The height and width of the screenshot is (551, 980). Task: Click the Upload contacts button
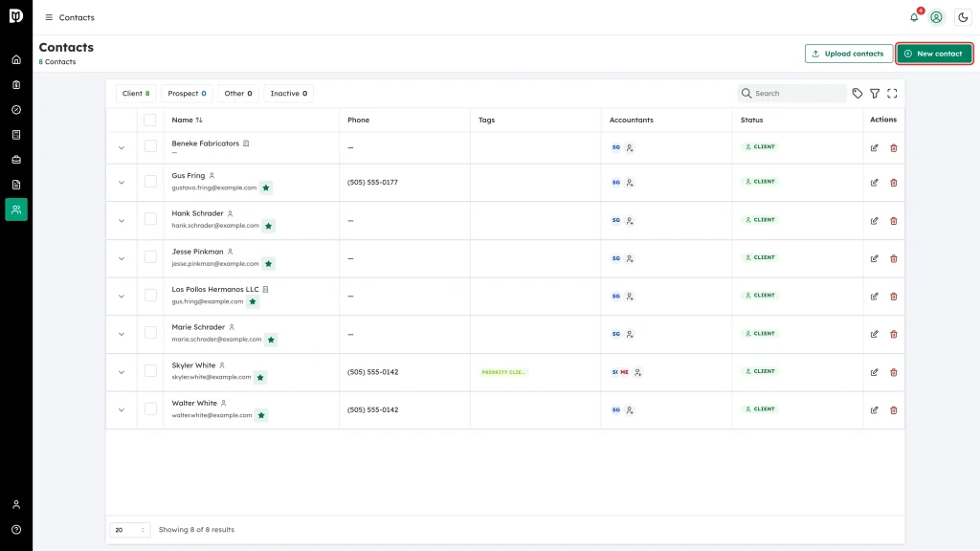coord(848,54)
